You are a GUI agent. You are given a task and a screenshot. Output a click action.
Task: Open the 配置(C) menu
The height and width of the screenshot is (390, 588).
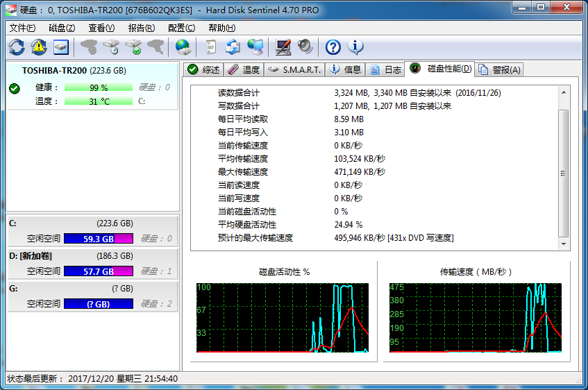point(181,28)
